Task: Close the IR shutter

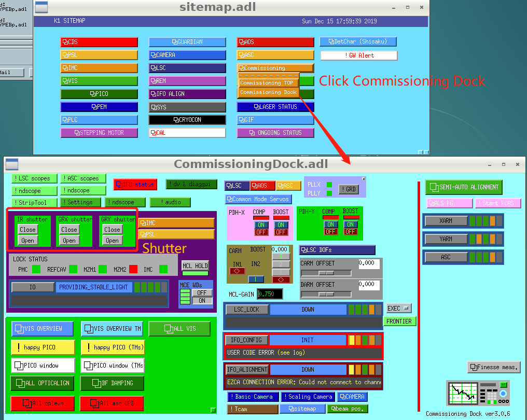Action: coord(27,229)
